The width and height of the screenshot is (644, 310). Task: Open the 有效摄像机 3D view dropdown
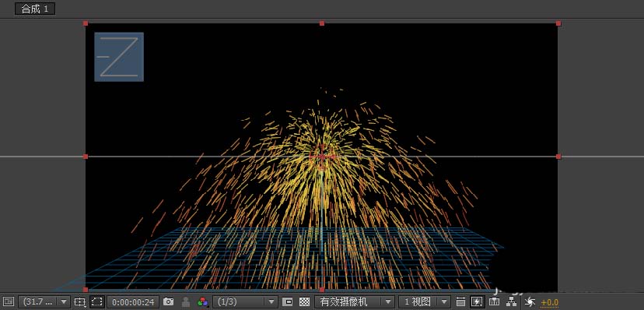tap(355, 301)
